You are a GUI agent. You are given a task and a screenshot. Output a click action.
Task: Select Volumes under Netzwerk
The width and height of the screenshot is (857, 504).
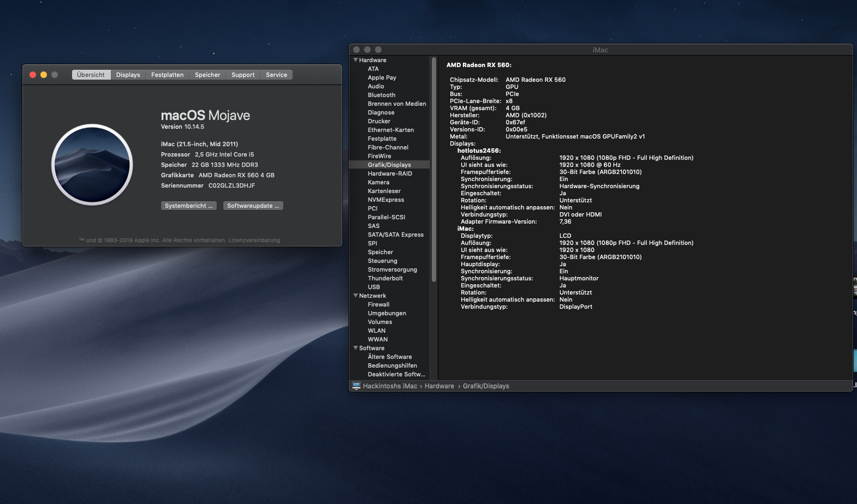[380, 322]
